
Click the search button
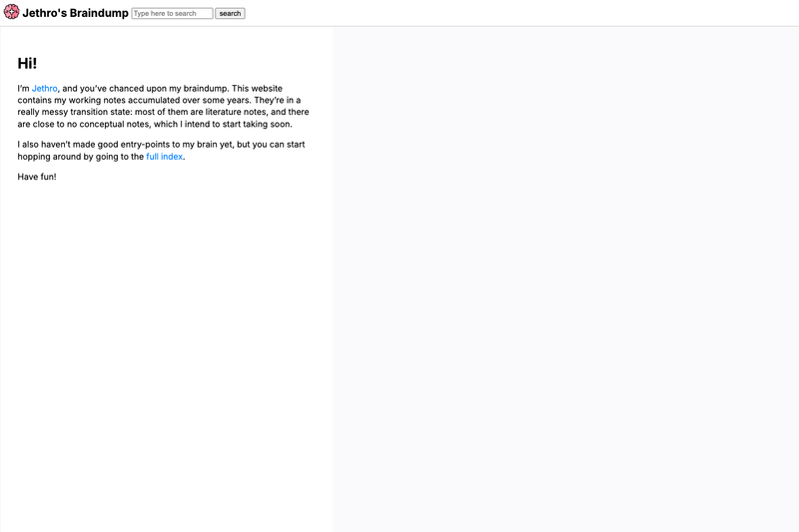230,13
